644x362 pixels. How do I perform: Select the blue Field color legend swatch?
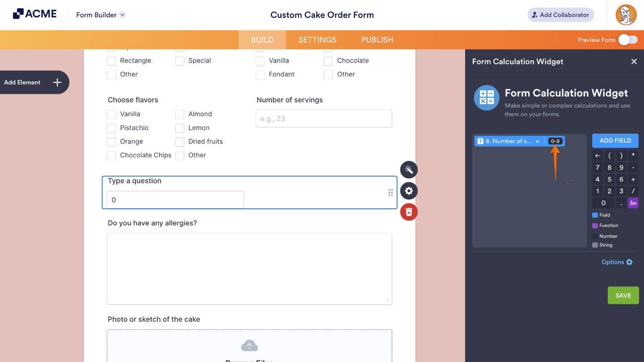coord(596,215)
